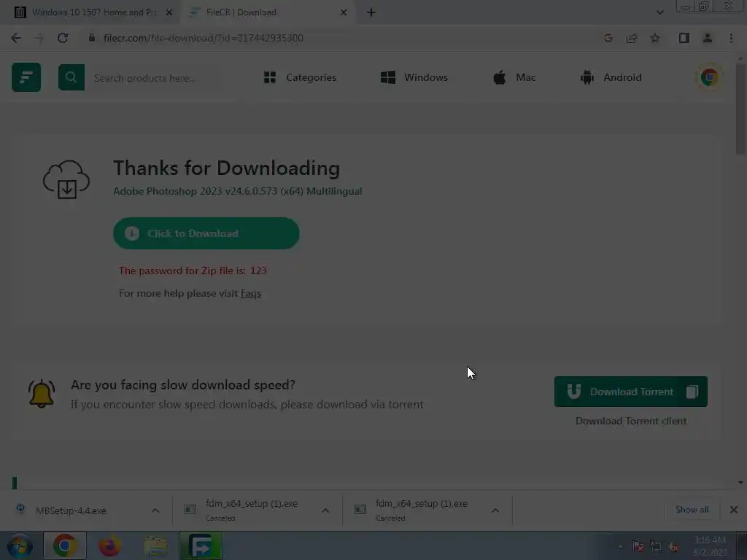Click the Action Center flag tray icon
Screen dimensions: 747x560
pyautogui.click(x=638, y=547)
